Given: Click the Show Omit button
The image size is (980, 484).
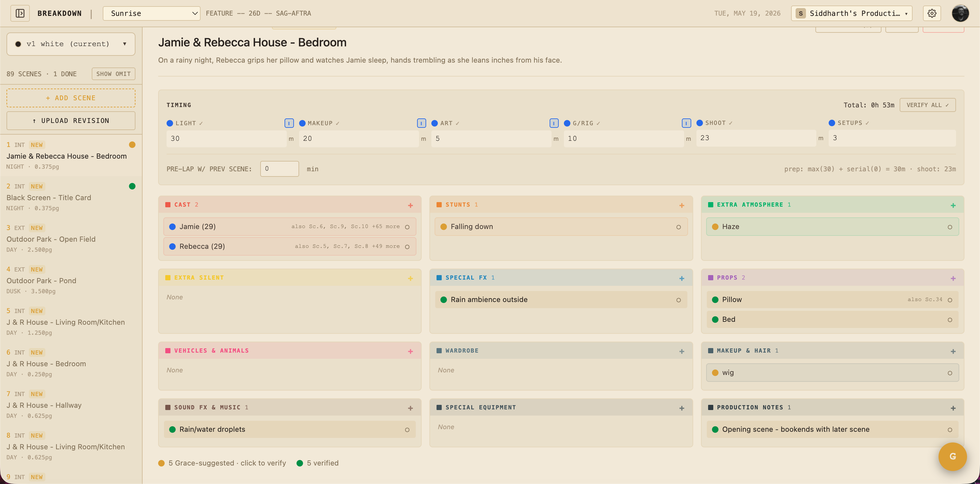Looking at the screenshot, I should [x=113, y=74].
